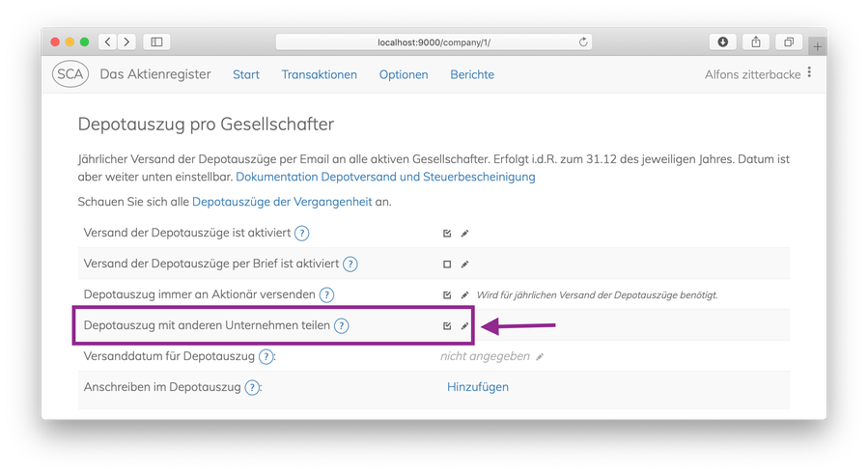Open help for 'Versand der Depotauszüge ist aktiviert'

click(x=301, y=233)
